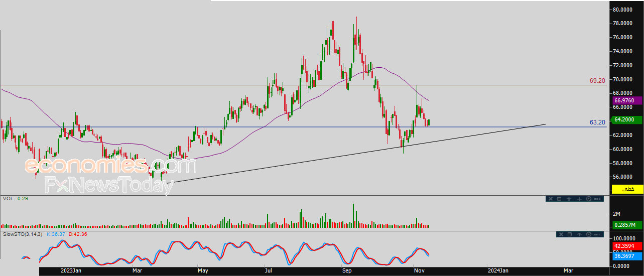Open settings for the VOL indicator
Screen dimensions: 644x276
[589, 199]
